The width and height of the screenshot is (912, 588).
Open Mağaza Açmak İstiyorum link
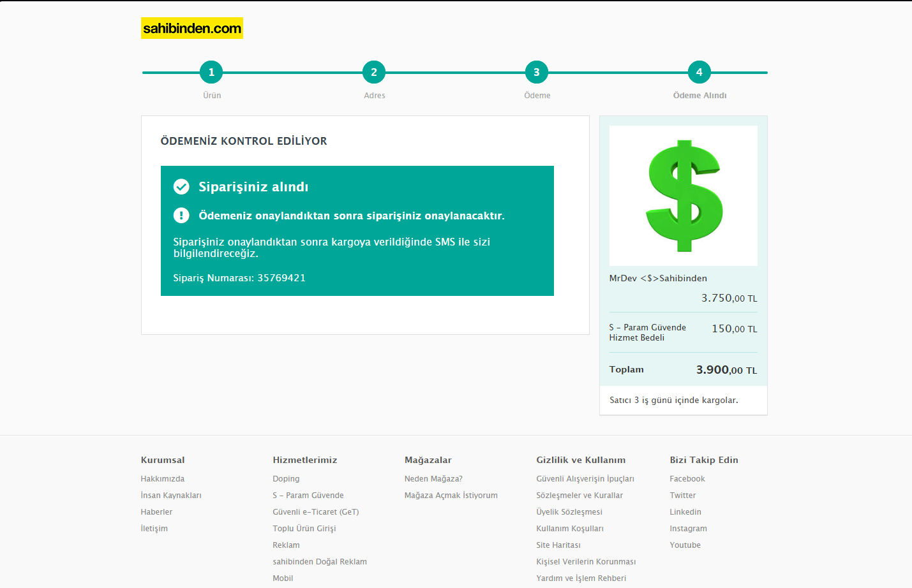(451, 496)
